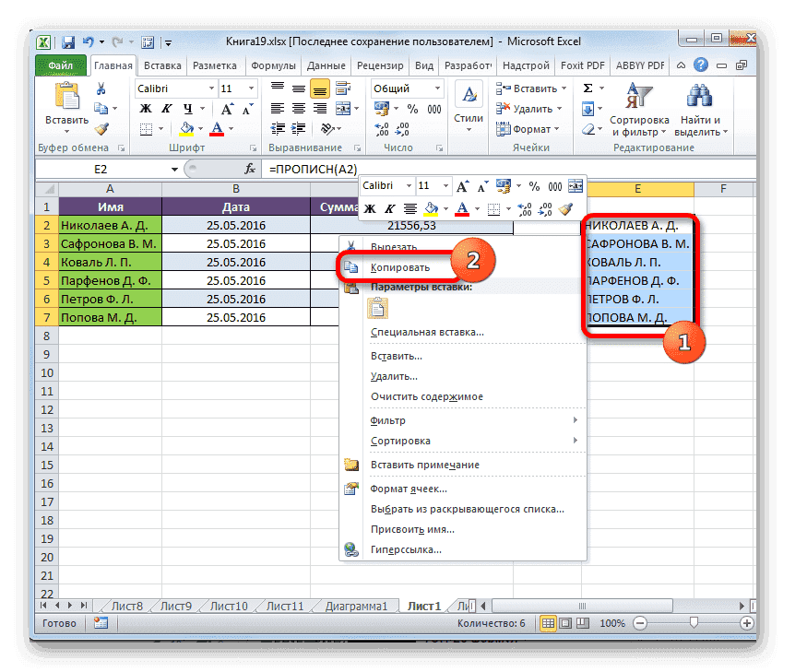Open Find and Select binoculars icon
807x672 pixels.
click(x=699, y=96)
